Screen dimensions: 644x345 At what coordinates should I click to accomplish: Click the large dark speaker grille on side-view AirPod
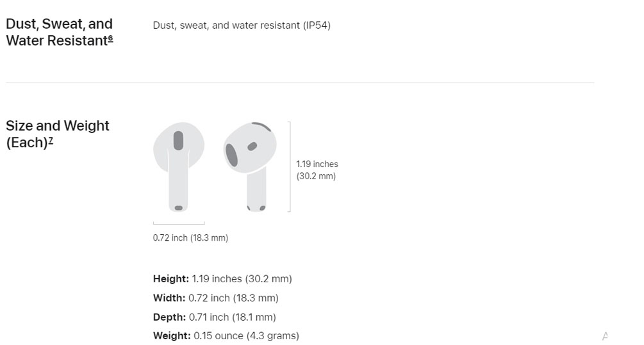click(231, 156)
